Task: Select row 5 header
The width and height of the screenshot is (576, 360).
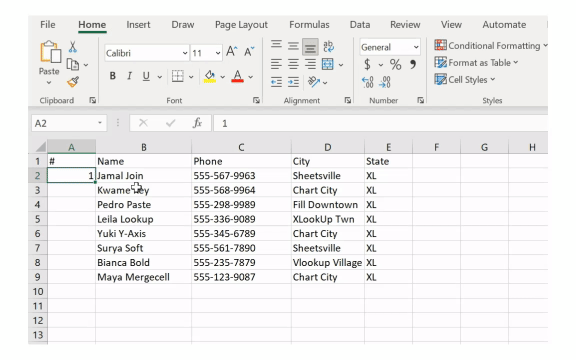Action: pyautogui.click(x=37, y=219)
